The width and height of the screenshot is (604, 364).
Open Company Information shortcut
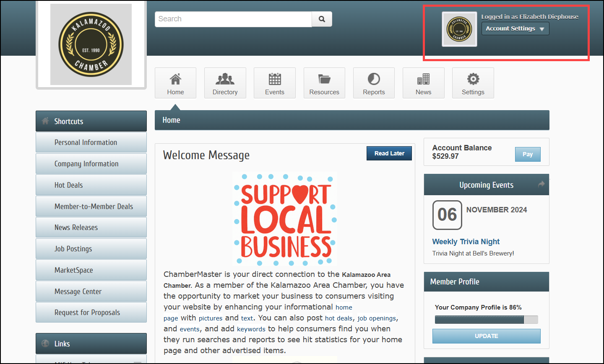point(91,164)
